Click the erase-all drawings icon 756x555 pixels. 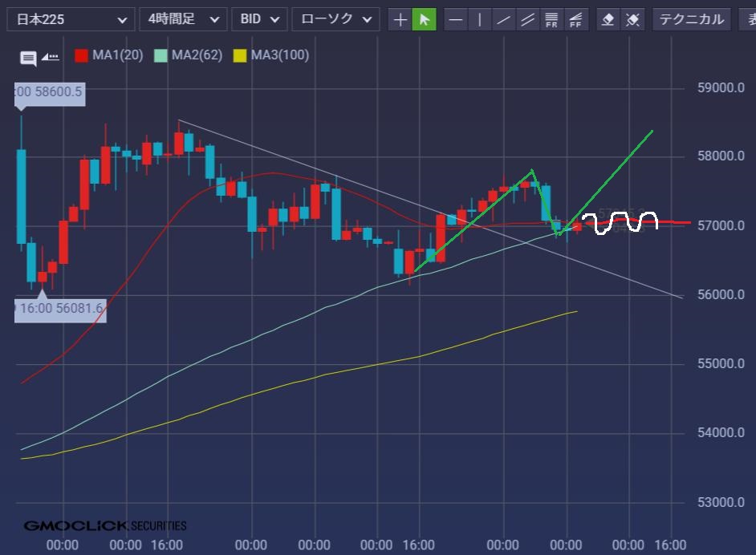tap(632, 19)
